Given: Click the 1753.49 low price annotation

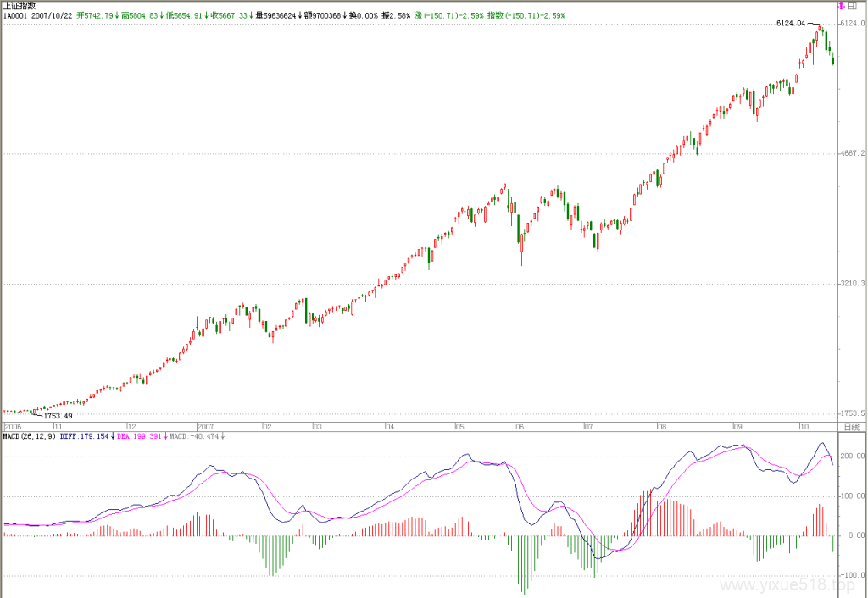Looking at the screenshot, I should click(58, 416).
